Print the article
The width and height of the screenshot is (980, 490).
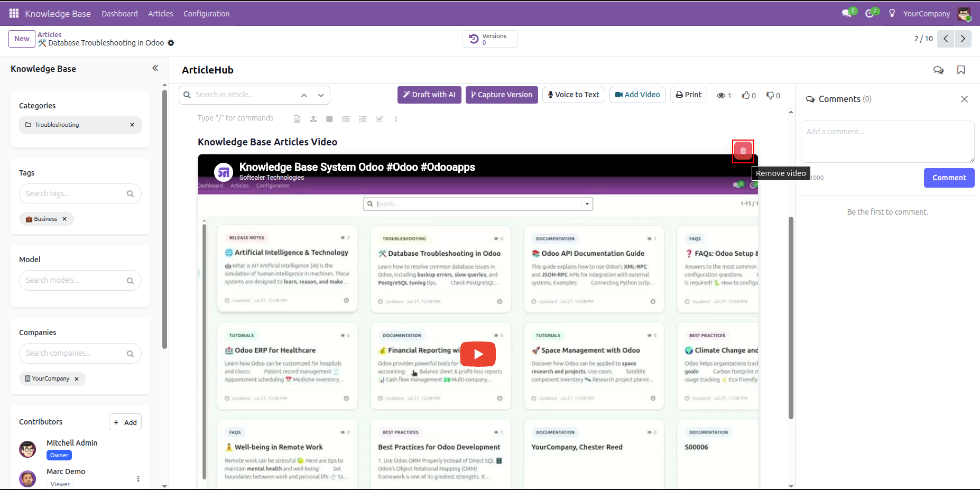(689, 95)
